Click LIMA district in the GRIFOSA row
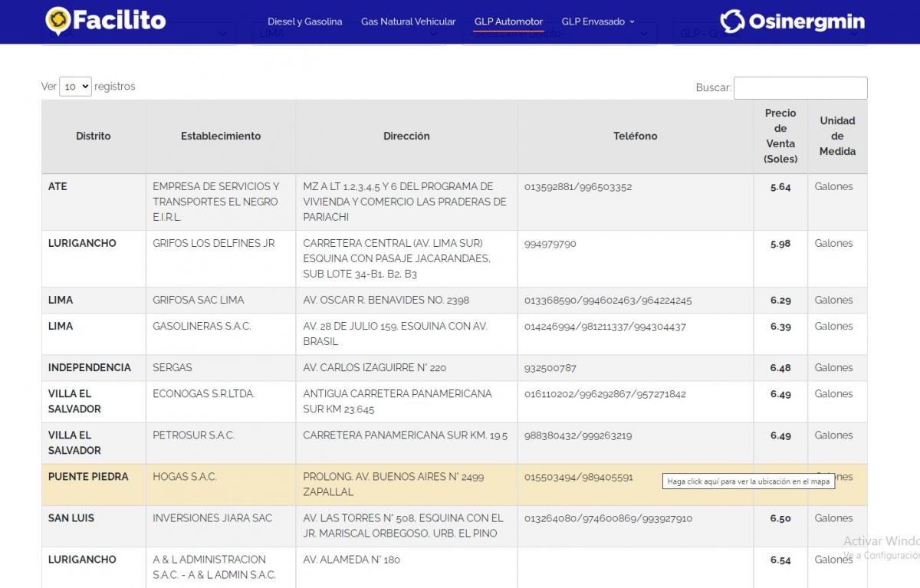This screenshot has height=588, width=920. [61, 301]
